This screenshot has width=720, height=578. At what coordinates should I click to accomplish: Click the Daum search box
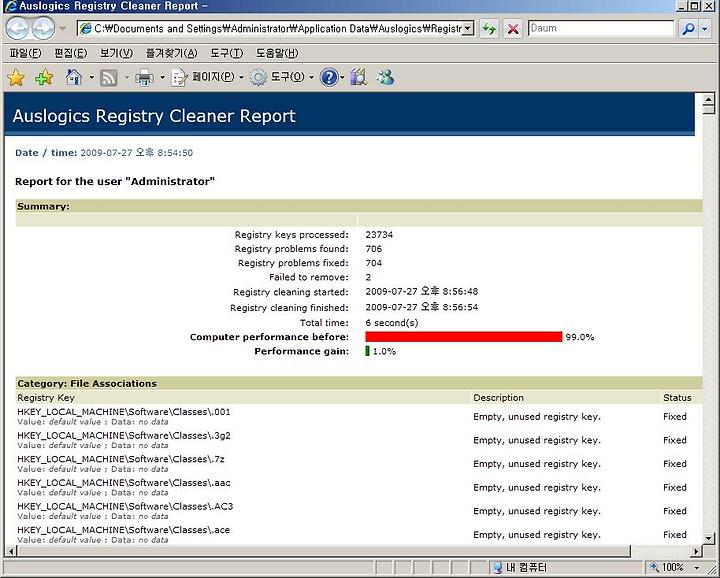click(601, 28)
